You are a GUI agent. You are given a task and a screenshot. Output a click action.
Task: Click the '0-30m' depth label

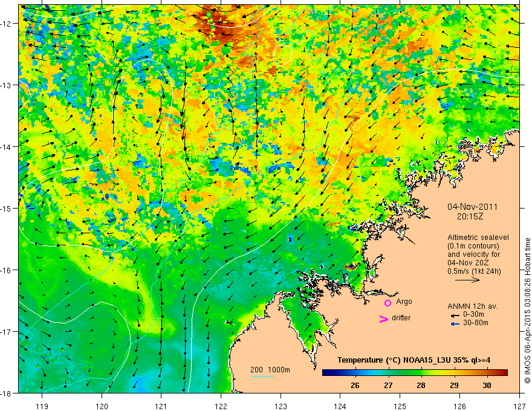point(473,314)
